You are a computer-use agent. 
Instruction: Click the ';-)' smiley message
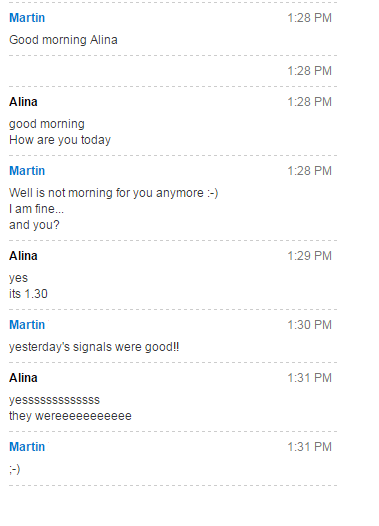(14, 469)
